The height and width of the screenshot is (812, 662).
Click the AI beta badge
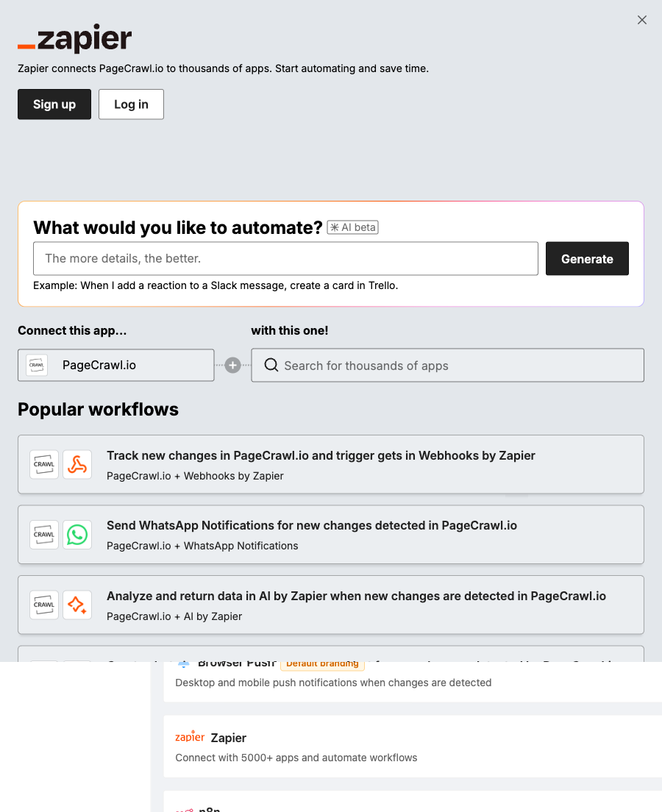click(x=353, y=227)
